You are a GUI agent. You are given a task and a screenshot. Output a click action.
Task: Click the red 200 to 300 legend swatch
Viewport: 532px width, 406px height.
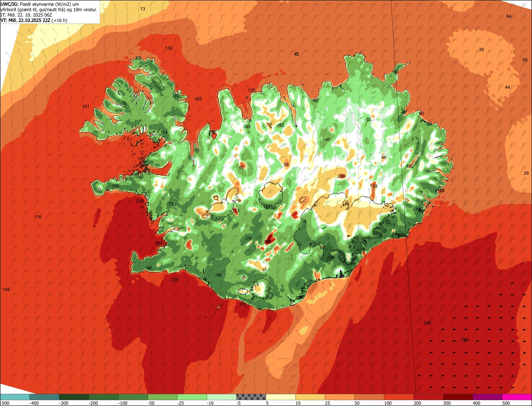pyautogui.click(x=428, y=396)
